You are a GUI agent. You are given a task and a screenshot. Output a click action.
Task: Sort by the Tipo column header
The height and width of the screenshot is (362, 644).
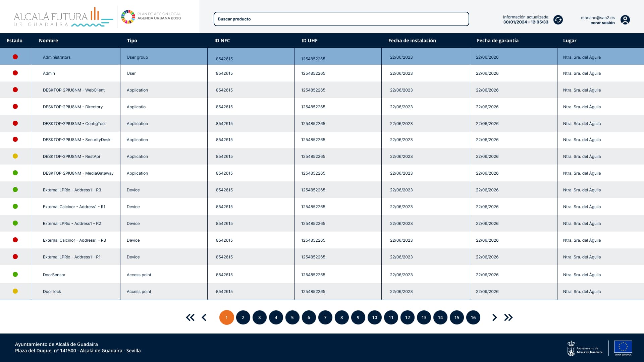pos(132,41)
